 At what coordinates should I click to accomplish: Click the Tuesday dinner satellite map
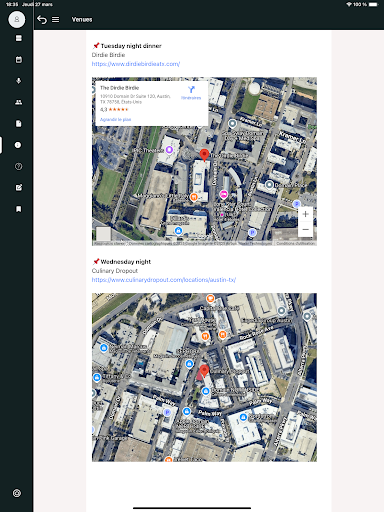(x=204, y=162)
